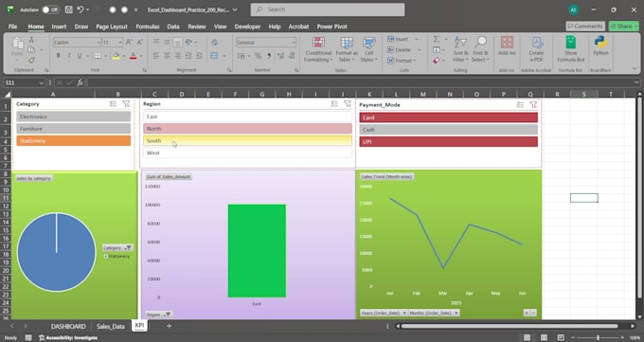644x342 pixels.
Task: Open Cell Styles gallery
Action: click(x=368, y=49)
